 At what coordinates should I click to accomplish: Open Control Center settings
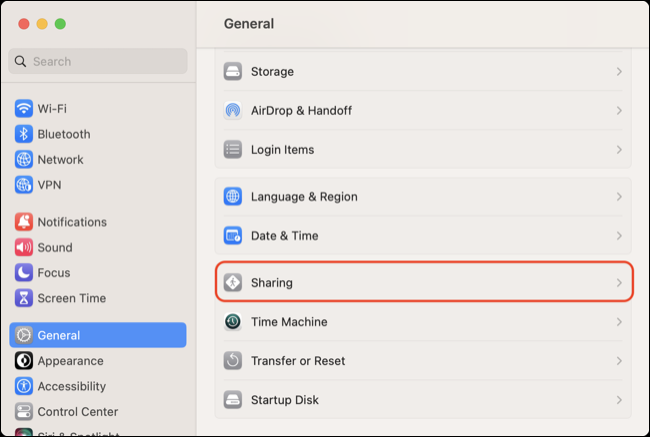(77, 412)
